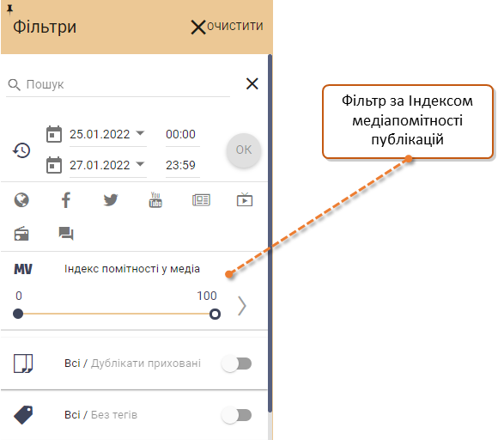
Task: Expand media visibility index chevron arrow
Action: click(x=242, y=306)
